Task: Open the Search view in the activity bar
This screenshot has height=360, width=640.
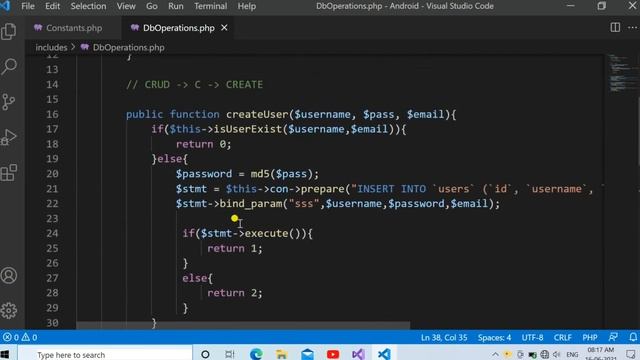Action: pos(9,66)
